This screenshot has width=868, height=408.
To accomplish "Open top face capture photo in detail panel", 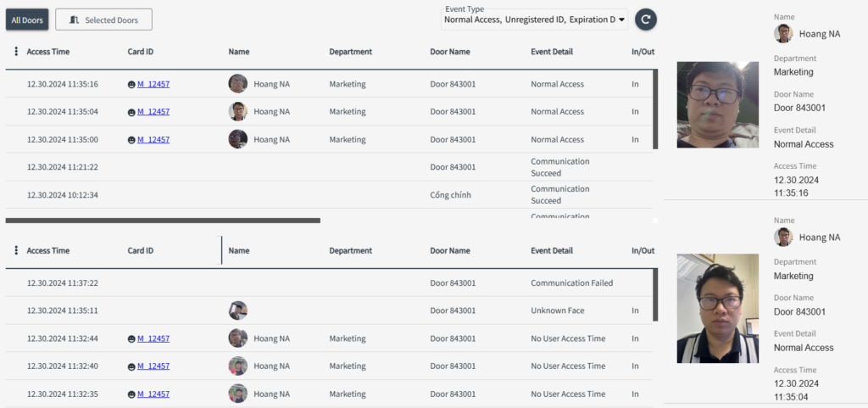I will (x=717, y=105).
